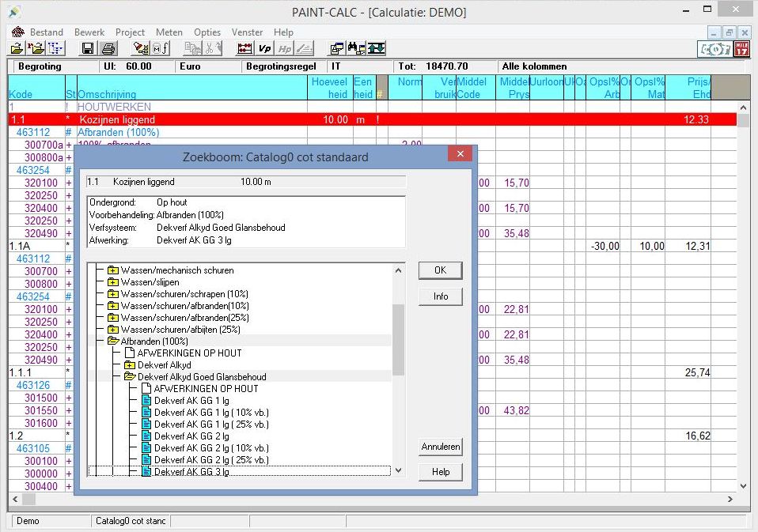Viewport: 758px width, 532px height.
Task: Collapse the Afbranden (100%) folder
Action: click(112, 341)
